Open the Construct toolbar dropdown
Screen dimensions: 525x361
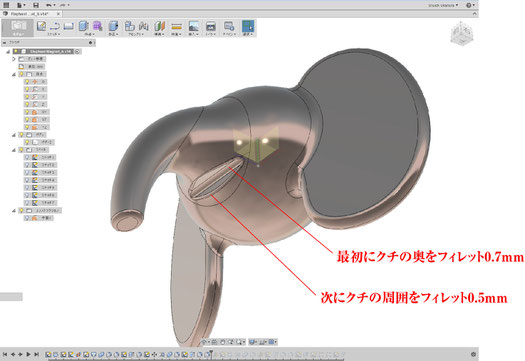159,34
